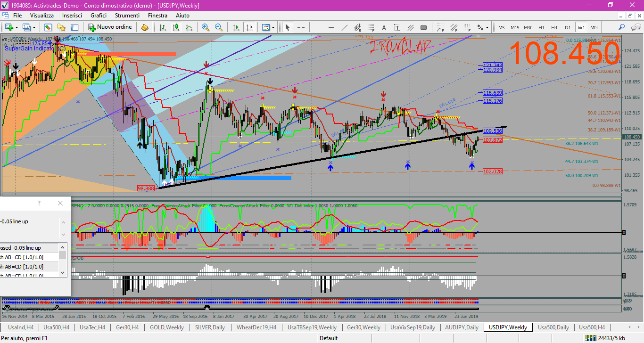Screen dimensions: 644x343
Task: Select the cursor arrow tool
Action: (287, 27)
